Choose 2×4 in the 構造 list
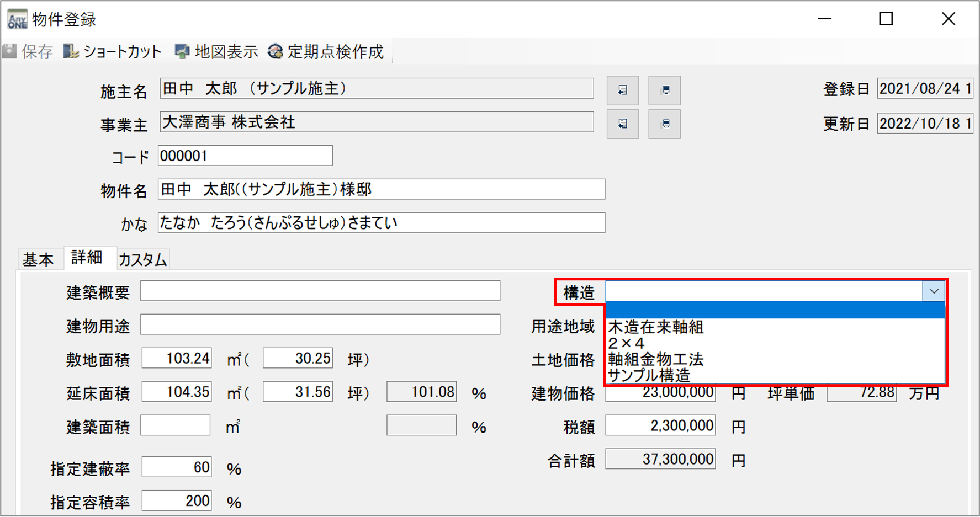 click(626, 343)
